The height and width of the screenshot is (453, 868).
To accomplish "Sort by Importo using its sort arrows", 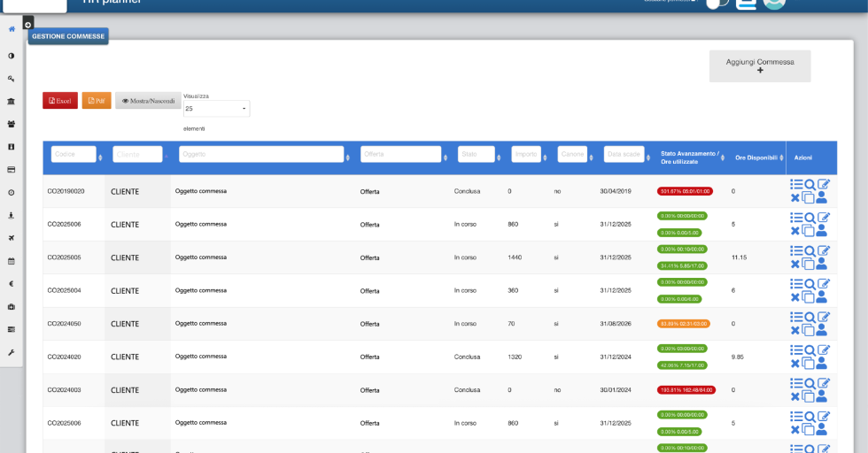I will 545,157.
